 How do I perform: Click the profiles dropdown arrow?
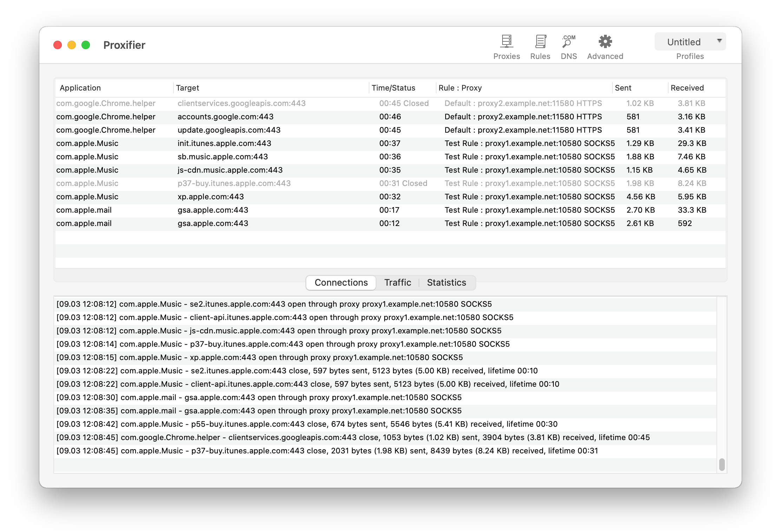coord(719,41)
